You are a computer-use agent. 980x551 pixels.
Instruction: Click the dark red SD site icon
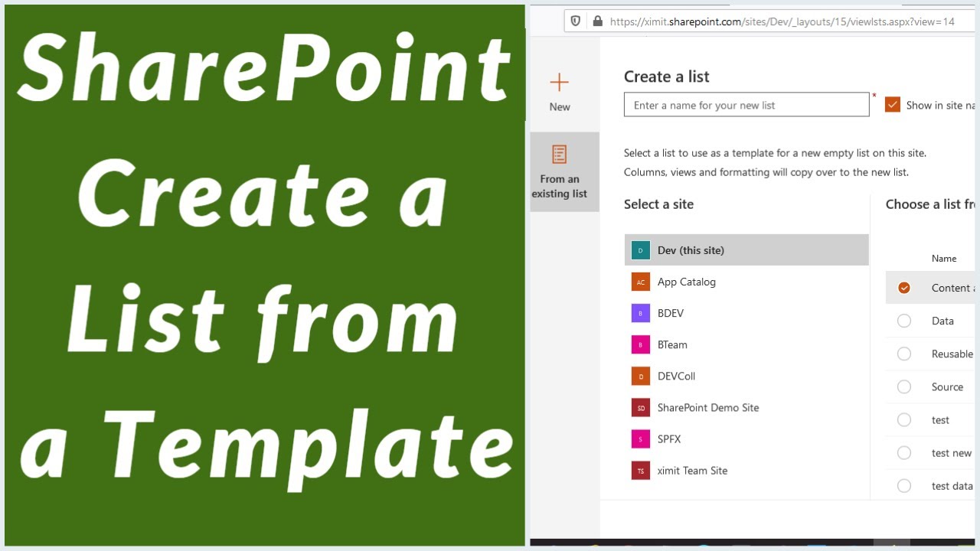(641, 407)
